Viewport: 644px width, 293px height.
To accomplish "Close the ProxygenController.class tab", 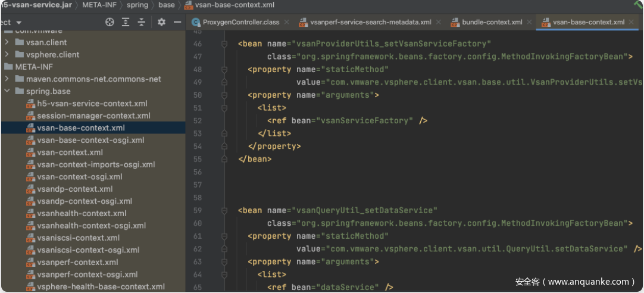I will 286,22.
